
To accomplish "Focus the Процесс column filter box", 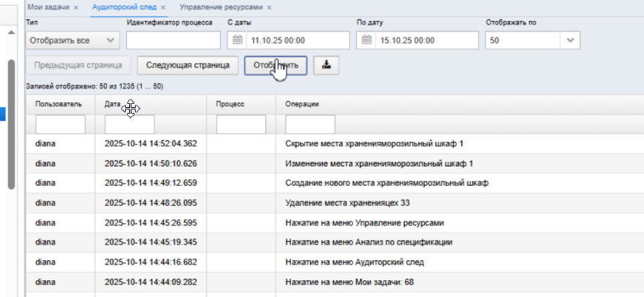I will [241, 124].
